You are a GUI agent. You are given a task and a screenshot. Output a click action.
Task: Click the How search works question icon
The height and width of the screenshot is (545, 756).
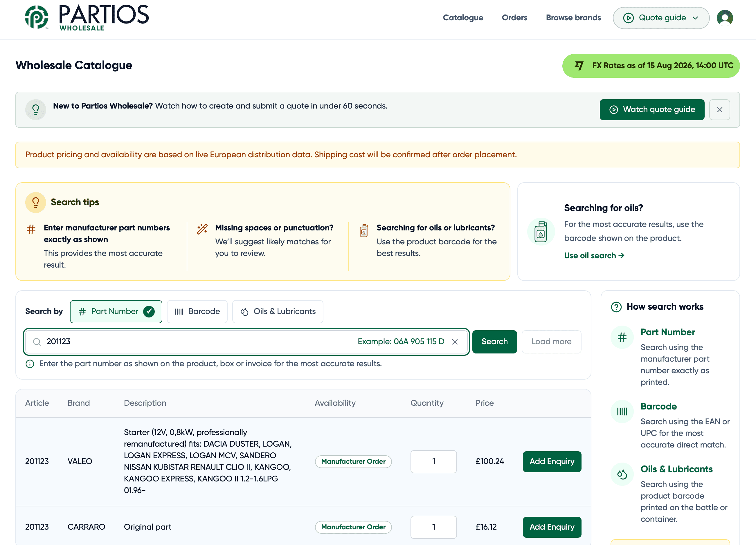(x=616, y=307)
